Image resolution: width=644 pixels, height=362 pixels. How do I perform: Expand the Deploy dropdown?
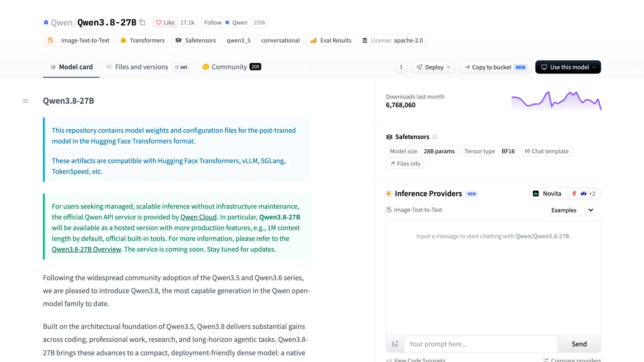click(x=433, y=67)
